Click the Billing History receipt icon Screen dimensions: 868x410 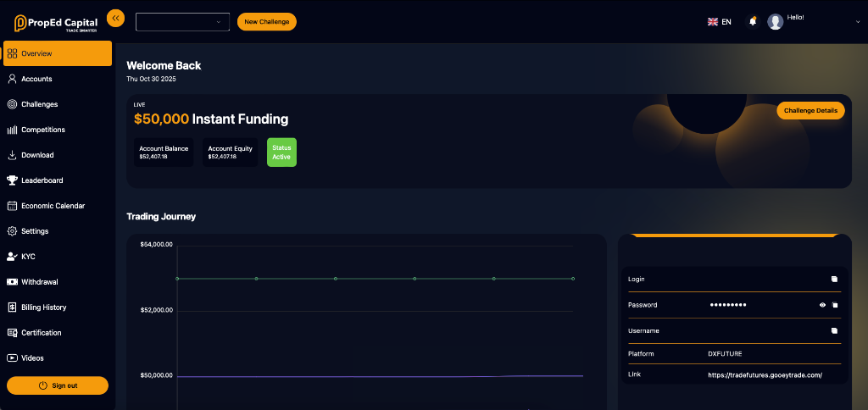12,307
